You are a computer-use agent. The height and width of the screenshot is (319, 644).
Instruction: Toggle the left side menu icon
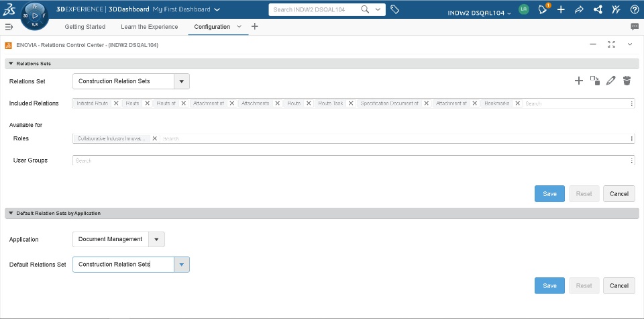point(9,27)
